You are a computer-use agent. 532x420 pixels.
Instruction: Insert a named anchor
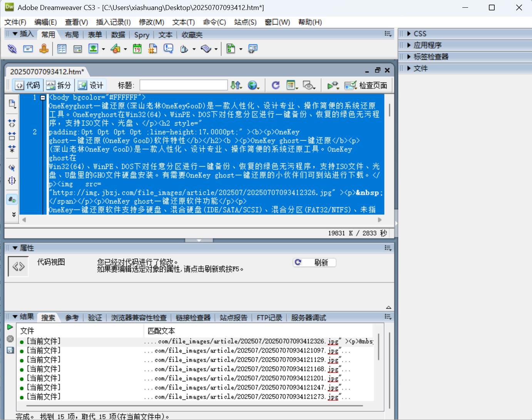click(44, 49)
